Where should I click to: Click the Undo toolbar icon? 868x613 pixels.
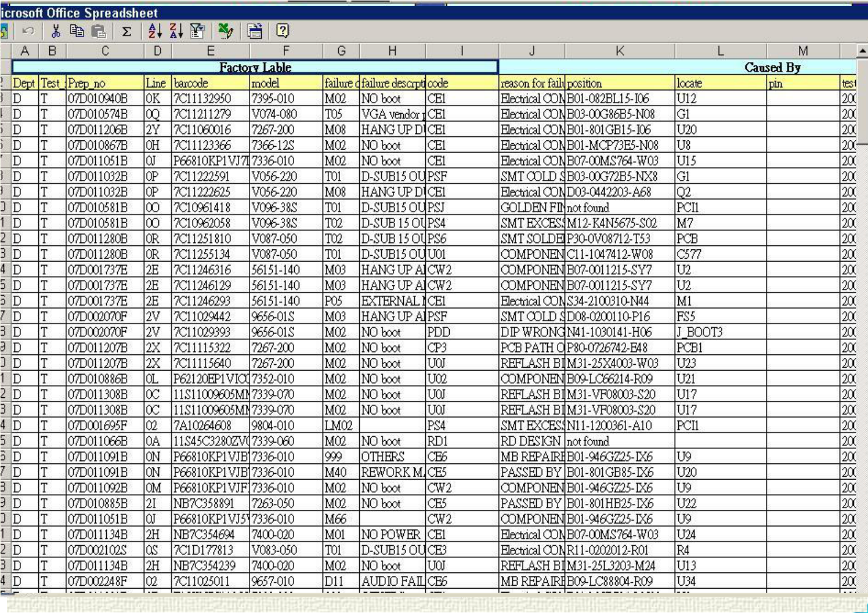click(x=28, y=31)
